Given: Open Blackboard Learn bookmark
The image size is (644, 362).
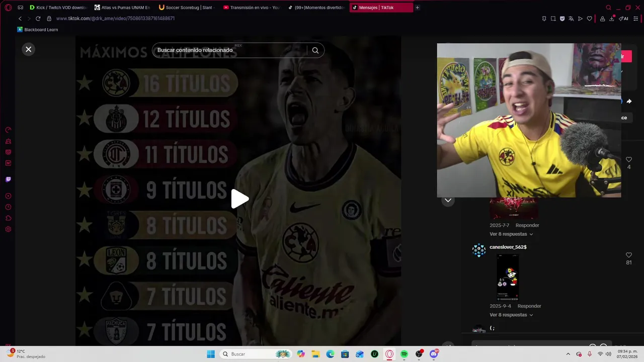Looking at the screenshot, I should [38, 30].
